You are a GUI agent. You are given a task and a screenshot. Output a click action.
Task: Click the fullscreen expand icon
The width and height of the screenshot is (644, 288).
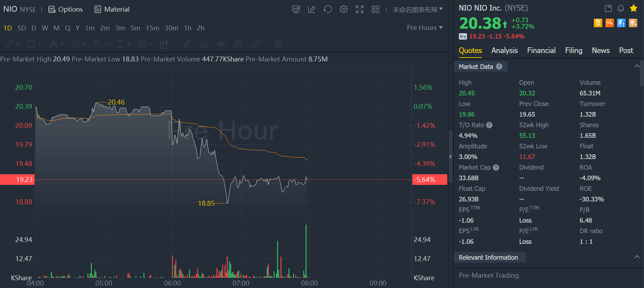point(360,10)
